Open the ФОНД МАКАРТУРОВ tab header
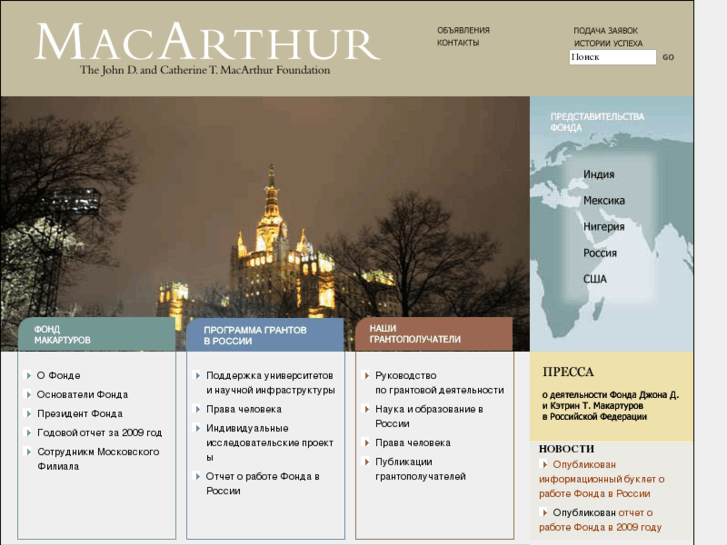 pos(97,334)
